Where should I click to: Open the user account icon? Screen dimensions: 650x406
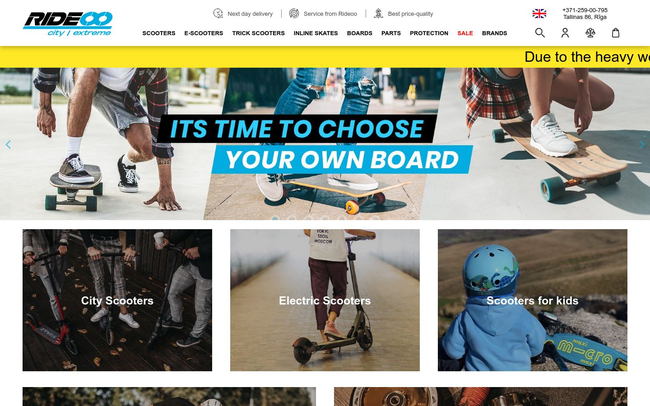pos(565,33)
